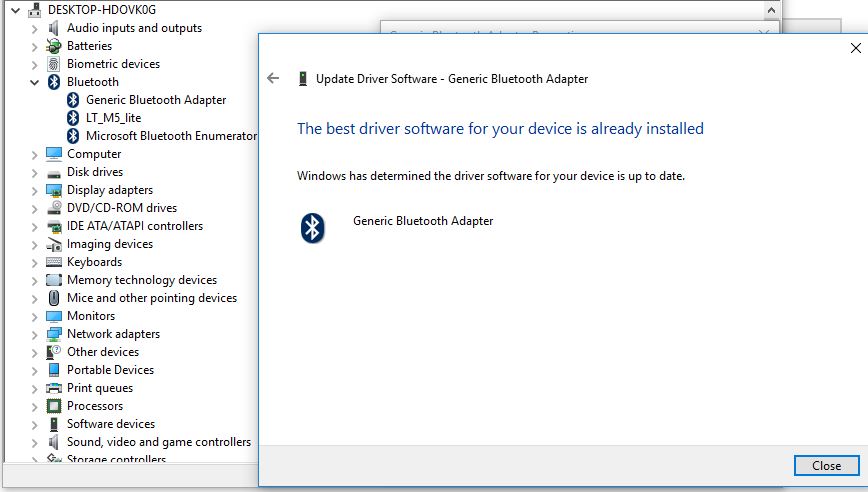Select the Mice and other pointing devices label
Screen dimensions: 868x492
(152, 298)
